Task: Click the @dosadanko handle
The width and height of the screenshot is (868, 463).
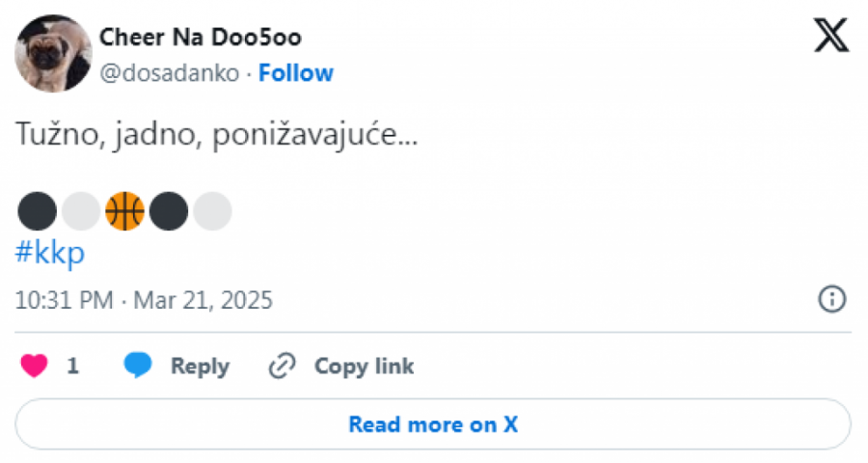Action: 169,73
